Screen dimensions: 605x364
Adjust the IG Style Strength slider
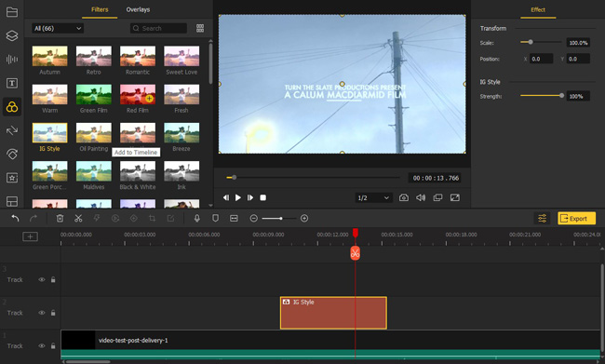pos(541,96)
